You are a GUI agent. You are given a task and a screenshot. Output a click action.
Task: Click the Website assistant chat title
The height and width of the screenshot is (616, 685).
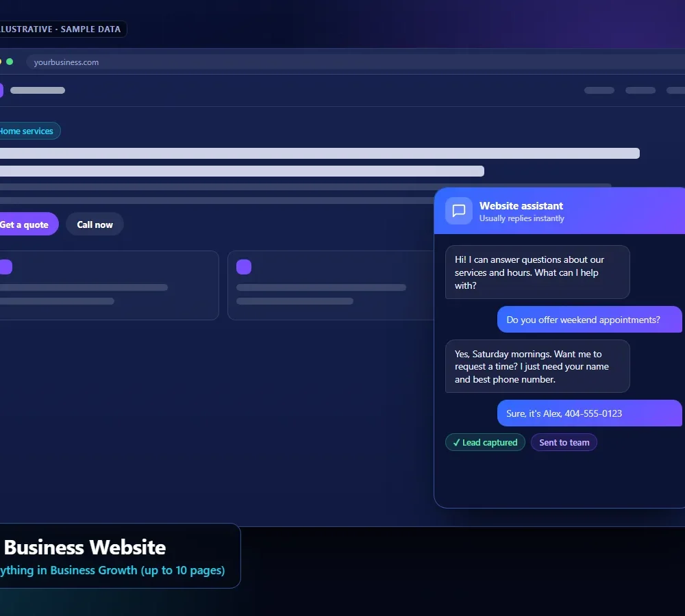click(521, 205)
